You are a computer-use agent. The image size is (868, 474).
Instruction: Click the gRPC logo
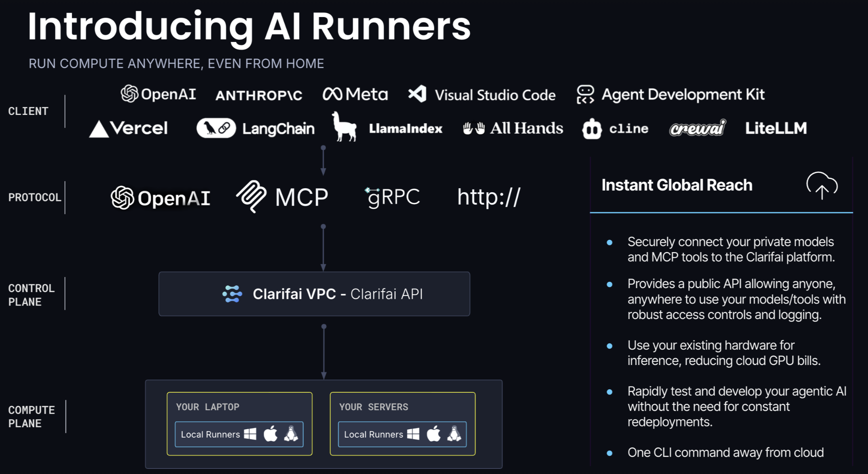pos(392,197)
